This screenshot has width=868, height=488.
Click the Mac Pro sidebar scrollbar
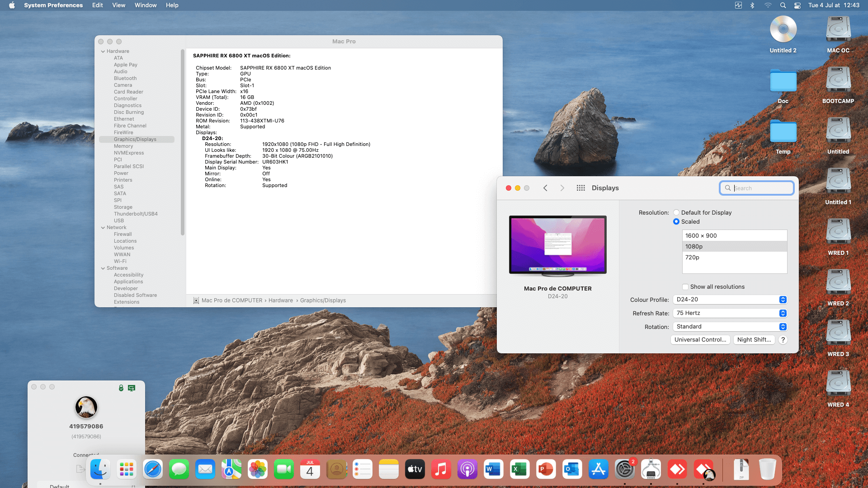[183, 142]
